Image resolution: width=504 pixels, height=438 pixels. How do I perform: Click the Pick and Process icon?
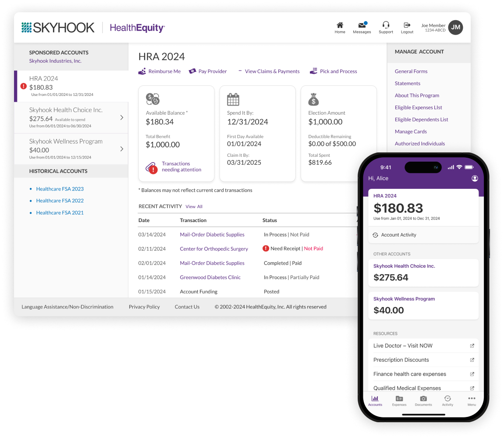tap(313, 71)
